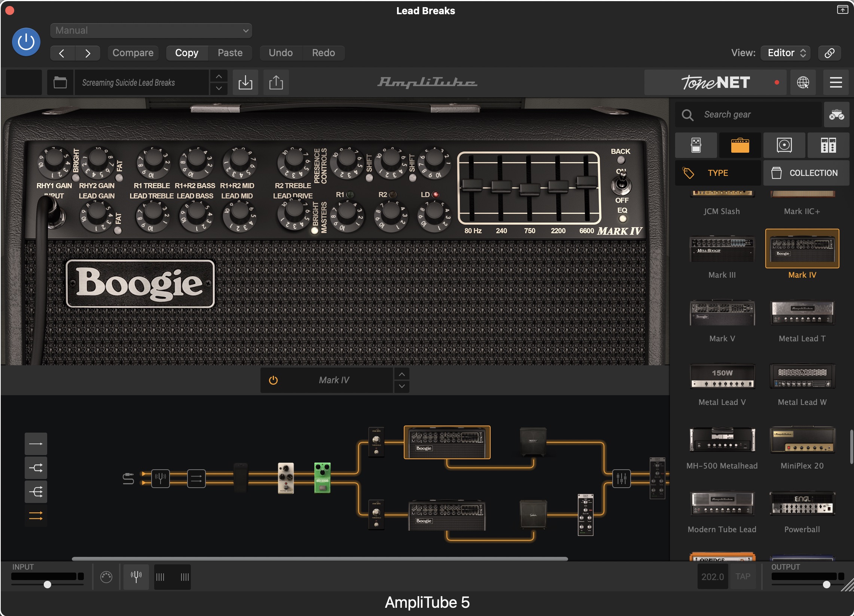
Task: Toggle the EQ ON/OFF switch on amp
Action: (x=621, y=183)
